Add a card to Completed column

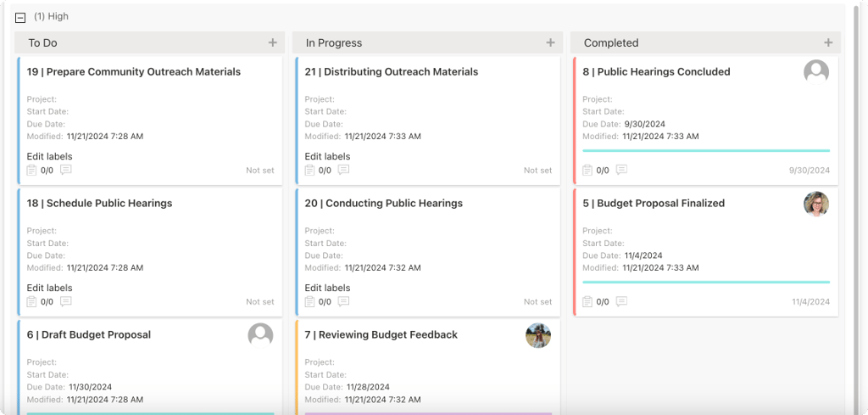point(828,42)
